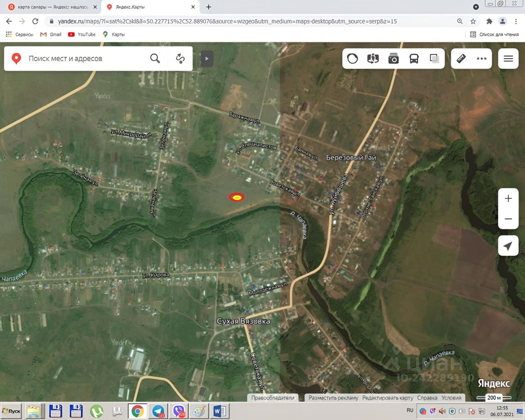This screenshot has width=525, height=420.
Task: Open Telegram from taskbar
Action: pyautogui.click(x=158, y=411)
